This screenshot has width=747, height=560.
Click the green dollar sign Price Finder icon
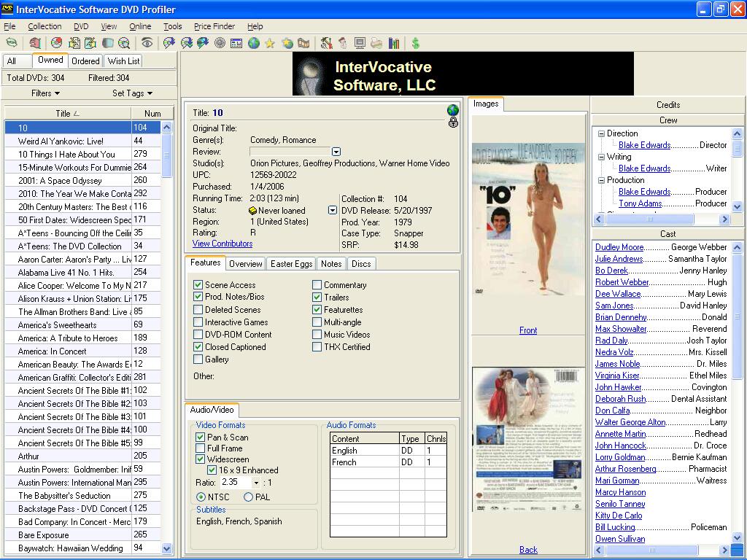point(415,44)
